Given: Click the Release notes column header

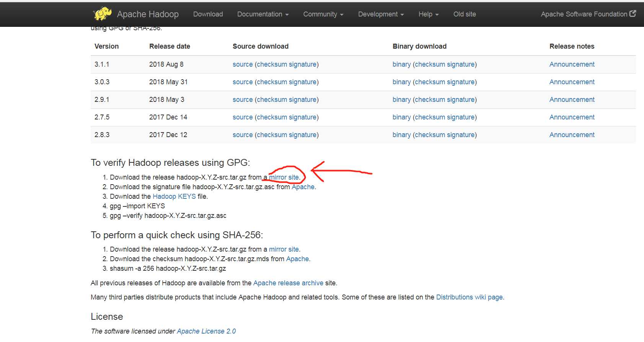Looking at the screenshot, I should click(x=572, y=46).
